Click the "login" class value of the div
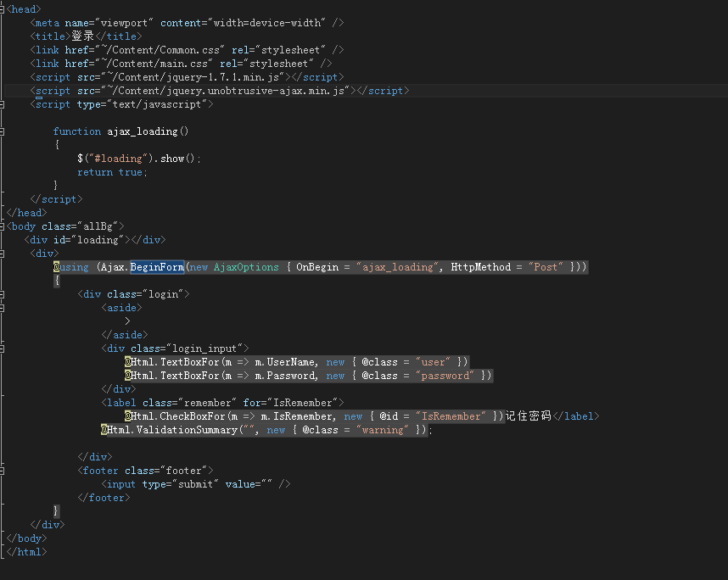 [x=163, y=294]
